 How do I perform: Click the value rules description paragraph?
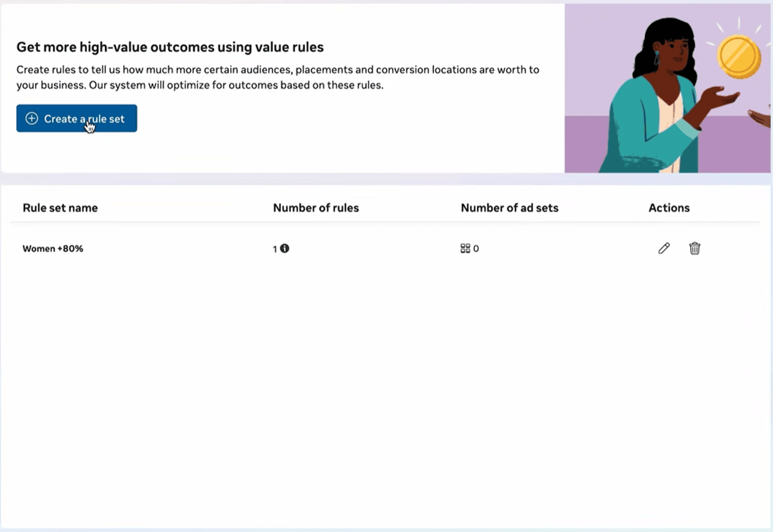click(278, 77)
